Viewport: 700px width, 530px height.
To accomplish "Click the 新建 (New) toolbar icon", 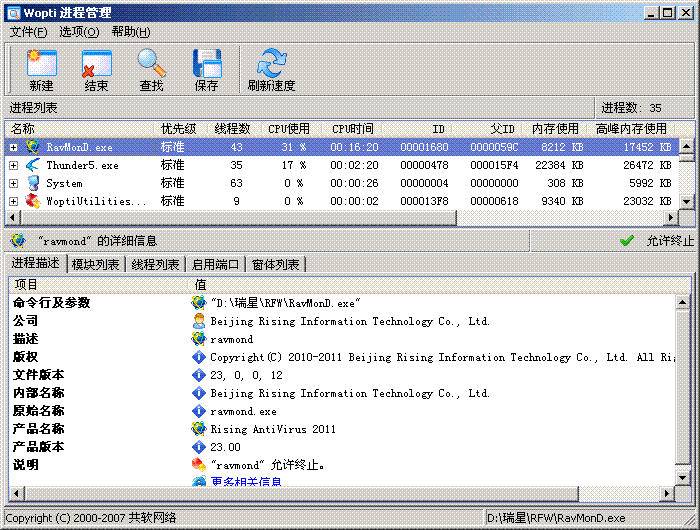I will coord(42,64).
